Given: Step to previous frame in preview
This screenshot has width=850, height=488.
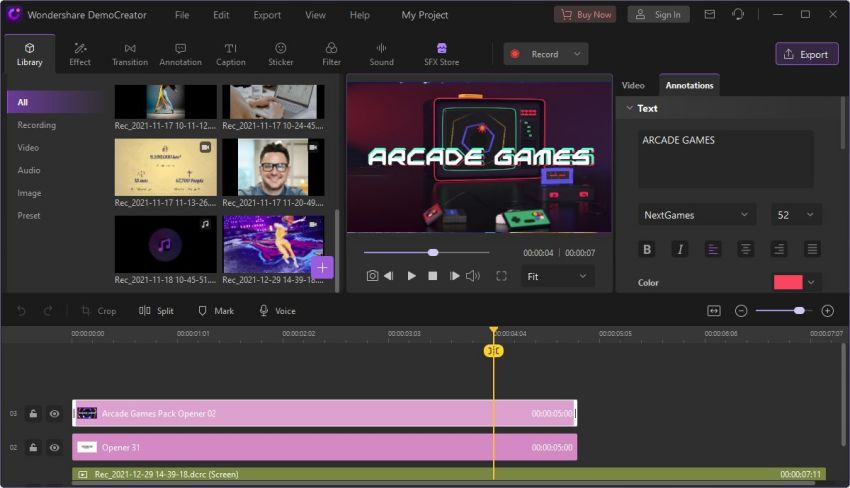Looking at the screenshot, I should [x=389, y=276].
